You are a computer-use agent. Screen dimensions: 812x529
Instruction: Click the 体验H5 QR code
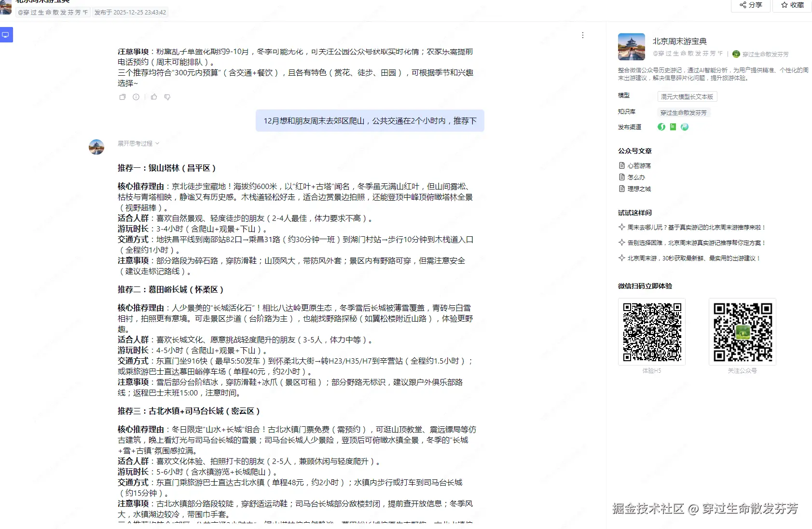click(x=652, y=332)
